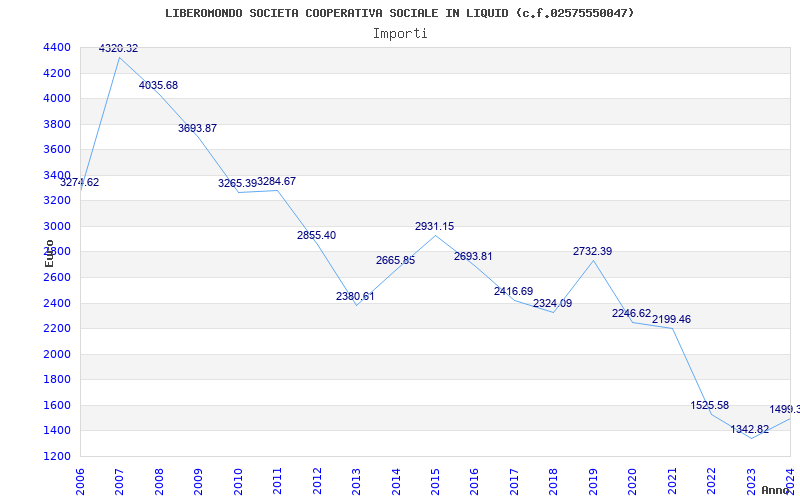
Task: Click the 2019 x-axis year label
Action: coord(593,481)
